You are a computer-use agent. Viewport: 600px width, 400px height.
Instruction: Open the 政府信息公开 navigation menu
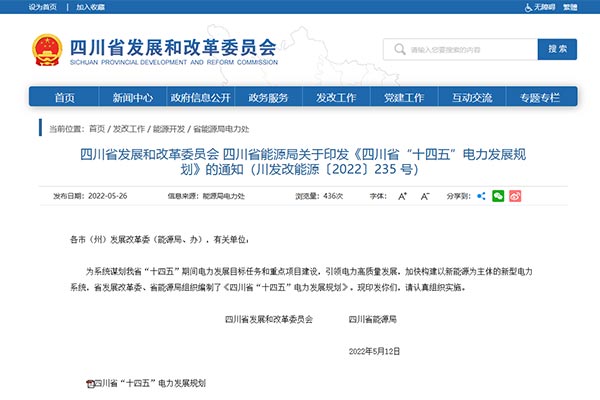[x=200, y=97]
